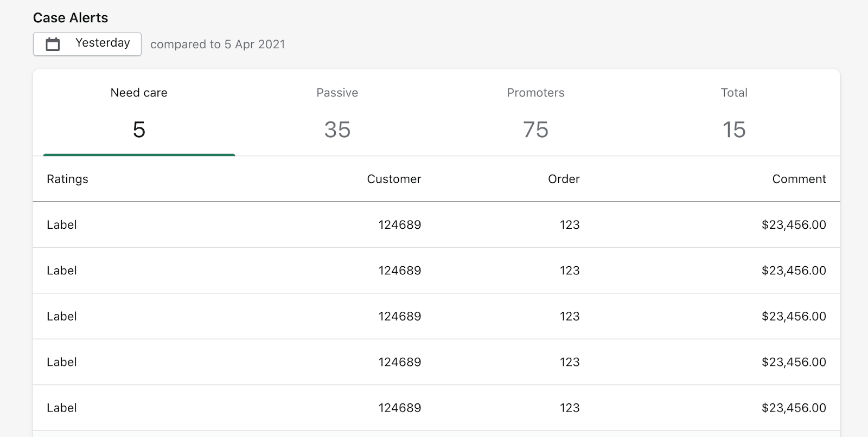Open the Total tab
868x437 pixels.
click(734, 113)
